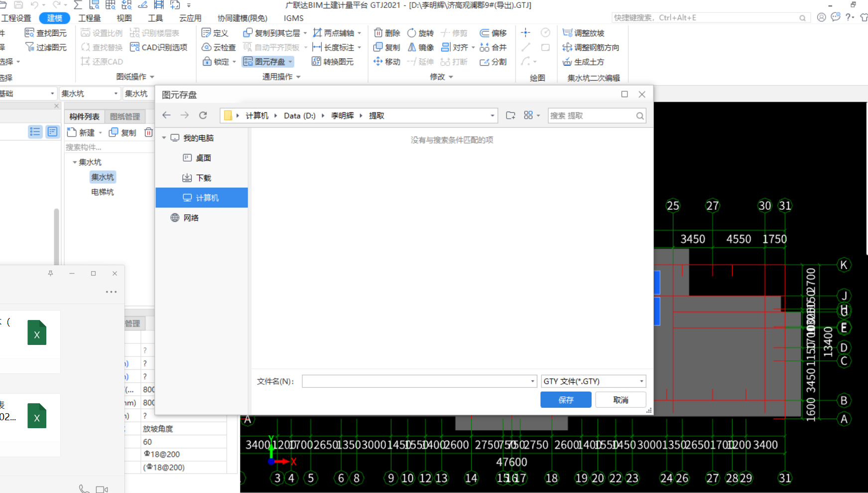This screenshot has width=868, height=493.
Task: Open the 对齐 align dropdown
Action: click(473, 48)
